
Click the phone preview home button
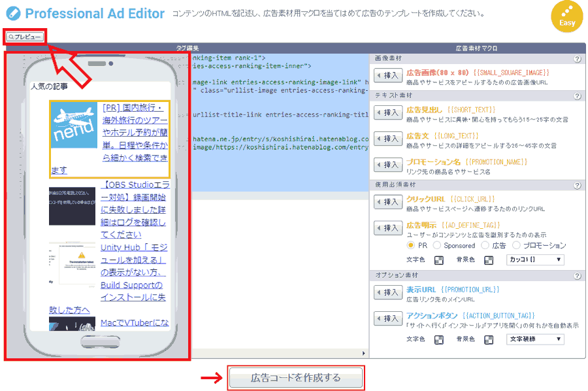point(101,342)
